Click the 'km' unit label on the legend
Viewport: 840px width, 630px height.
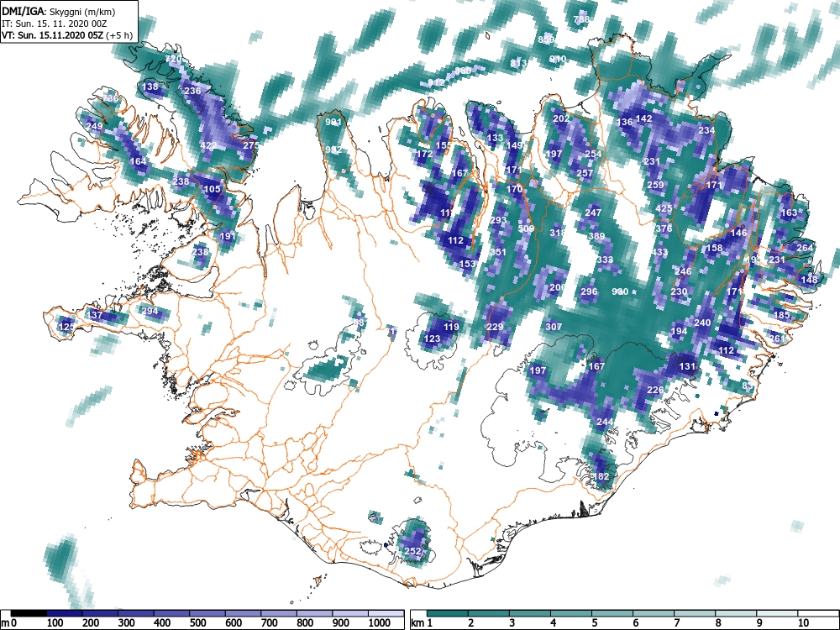pos(417,623)
